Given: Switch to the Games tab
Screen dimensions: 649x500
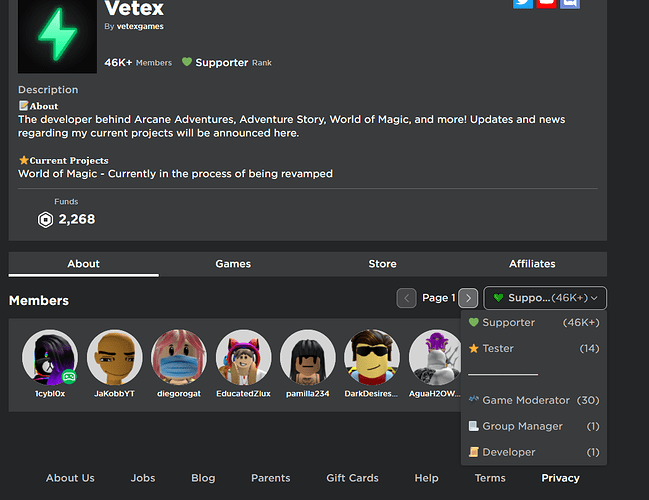Looking at the screenshot, I should [x=233, y=264].
